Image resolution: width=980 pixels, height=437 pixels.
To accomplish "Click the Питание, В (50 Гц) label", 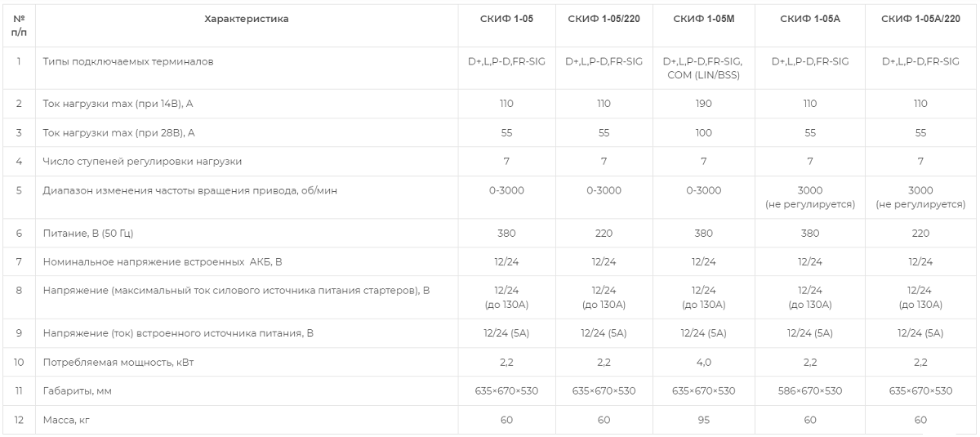I will click(x=88, y=233).
